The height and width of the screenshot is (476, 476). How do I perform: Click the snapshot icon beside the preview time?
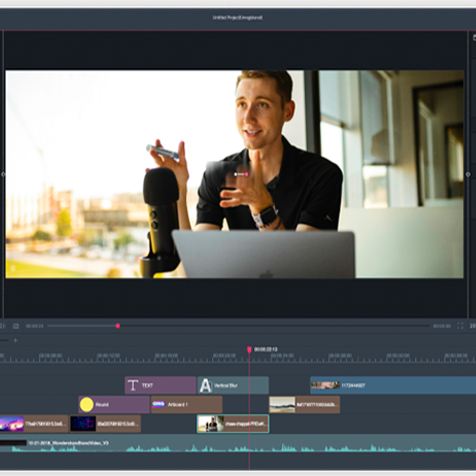tap(16, 326)
